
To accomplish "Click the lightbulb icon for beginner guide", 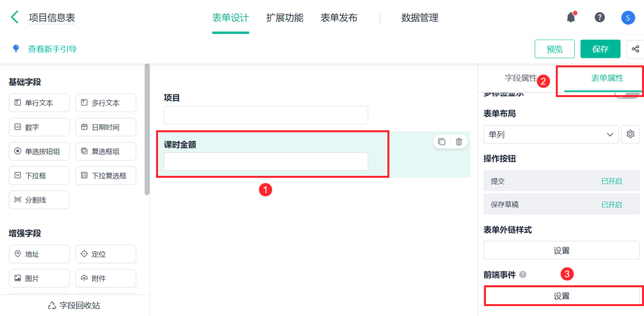I will 16,49.
